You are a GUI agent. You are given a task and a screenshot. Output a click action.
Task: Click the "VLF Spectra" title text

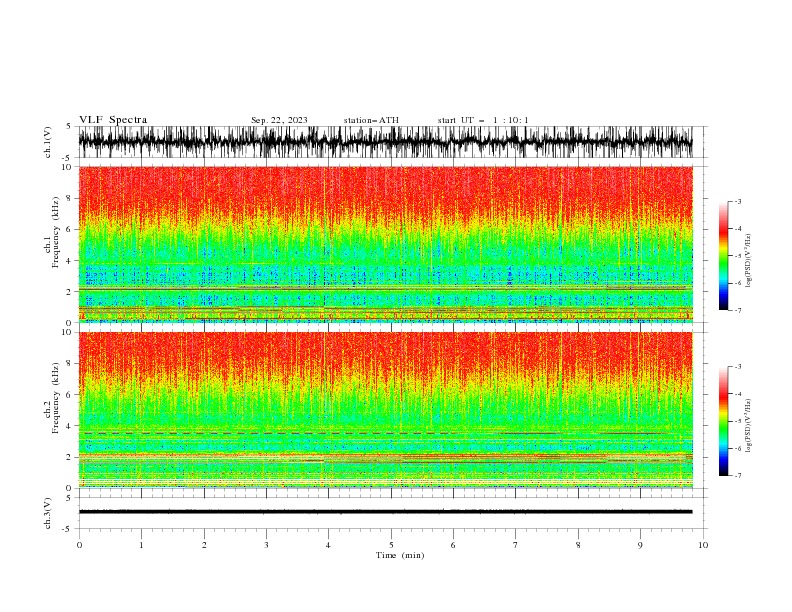pyautogui.click(x=113, y=120)
